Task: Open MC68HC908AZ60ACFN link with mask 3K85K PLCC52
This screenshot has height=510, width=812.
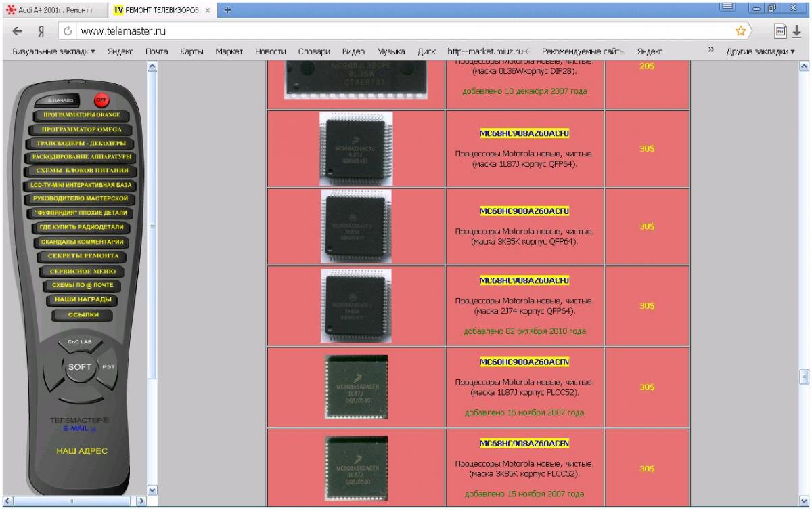Action: click(x=524, y=444)
